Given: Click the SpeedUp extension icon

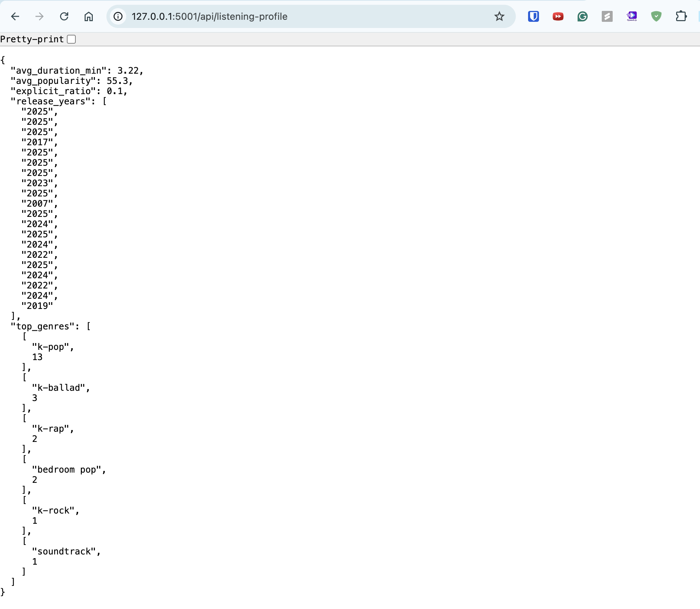Looking at the screenshot, I should click(632, 16).
